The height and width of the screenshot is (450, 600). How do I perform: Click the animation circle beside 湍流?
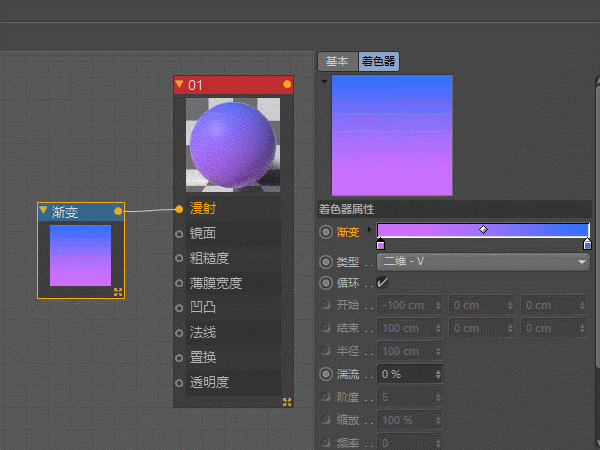[326, 374]
